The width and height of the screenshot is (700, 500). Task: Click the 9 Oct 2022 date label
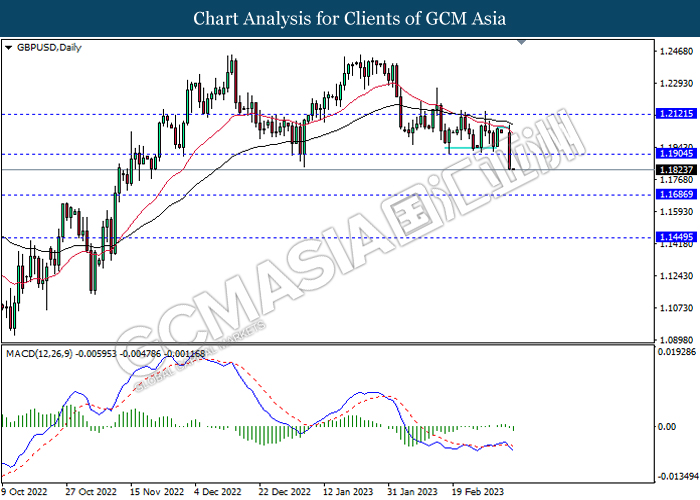tap(25, 492)
